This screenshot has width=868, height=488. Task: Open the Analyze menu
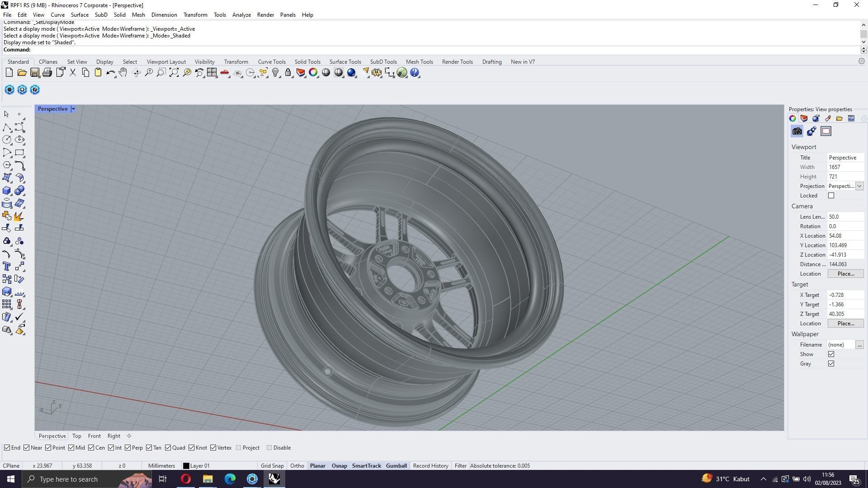tap(241, 15)
